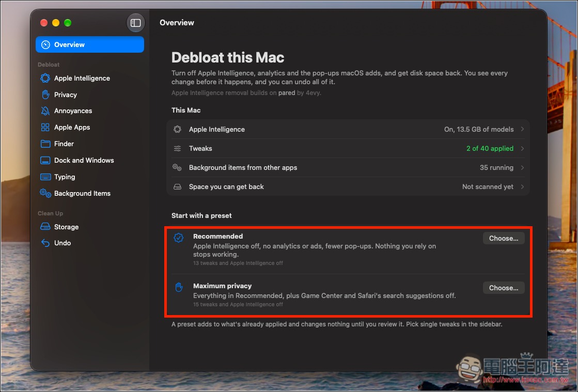Select Typing in the sidebar
This screenshot has height=392, width=578.
(90, 177)
